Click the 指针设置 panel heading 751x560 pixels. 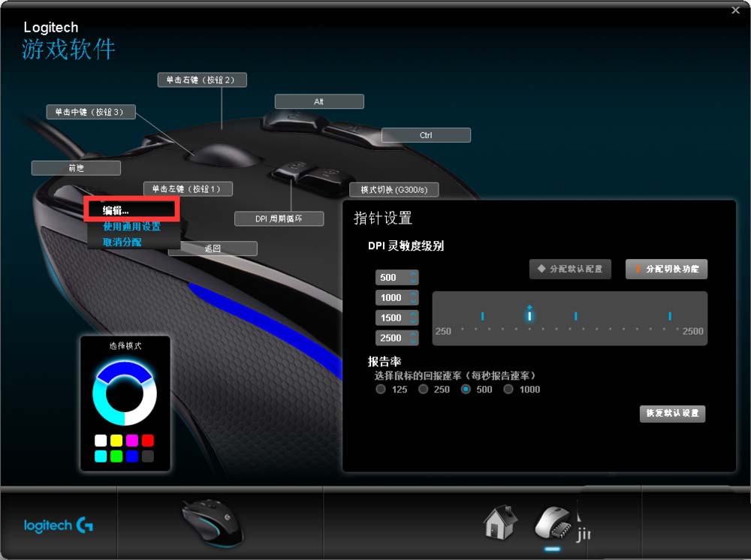(x=383, y=218)
